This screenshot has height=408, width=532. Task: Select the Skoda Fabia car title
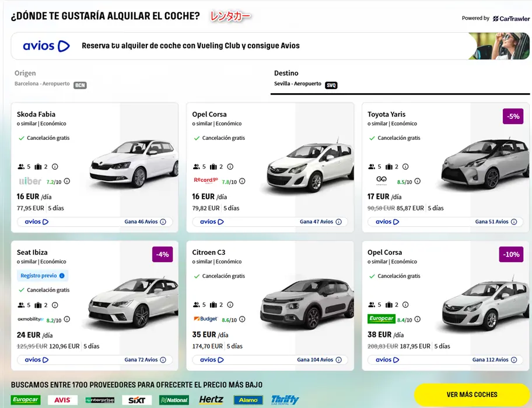(36, 114)
